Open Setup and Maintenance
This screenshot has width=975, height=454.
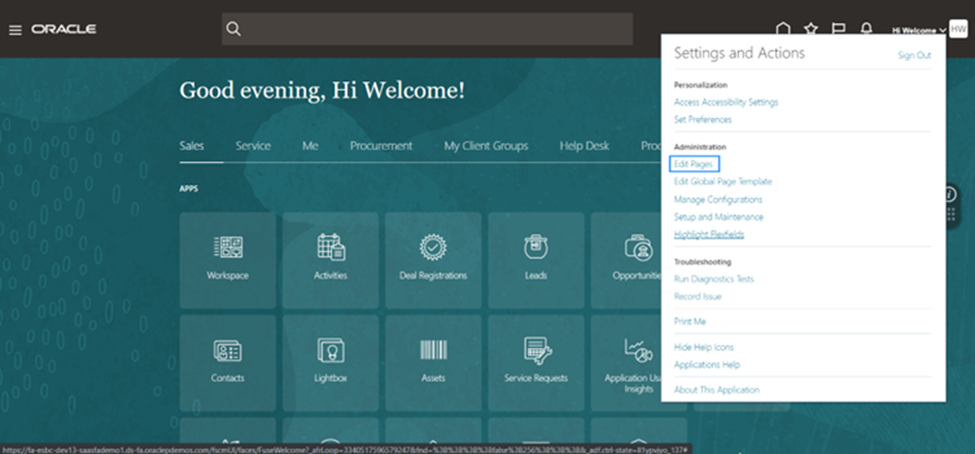click(x=719, y=217)
